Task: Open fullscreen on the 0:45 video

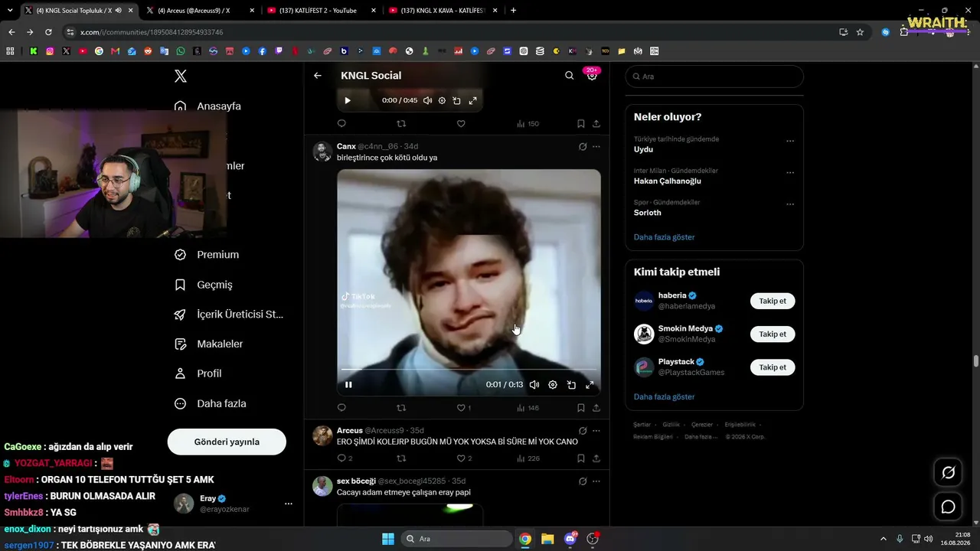Action: tap(473, 100)
